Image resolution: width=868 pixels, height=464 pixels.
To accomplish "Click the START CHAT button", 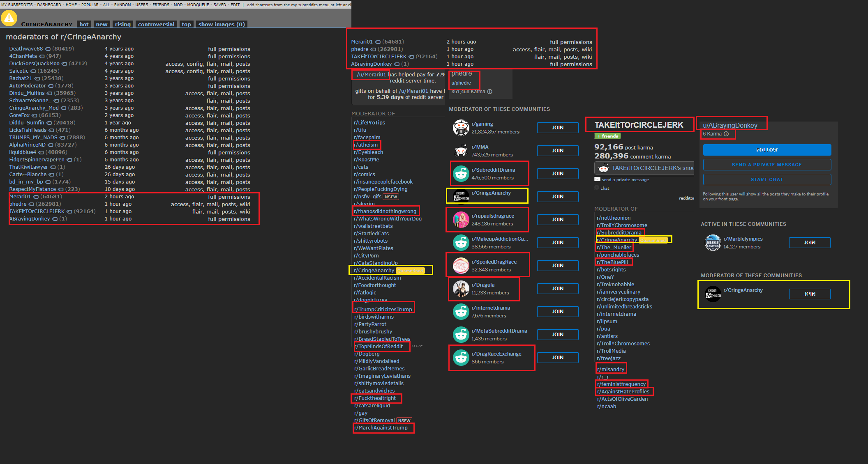I will [x=767, y=179].
